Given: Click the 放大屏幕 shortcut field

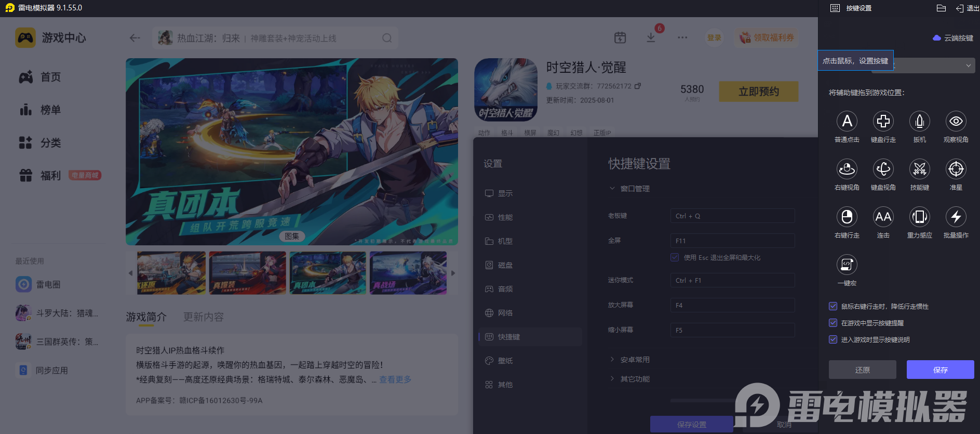Looking at the screenshot, I should click(732, 305).
